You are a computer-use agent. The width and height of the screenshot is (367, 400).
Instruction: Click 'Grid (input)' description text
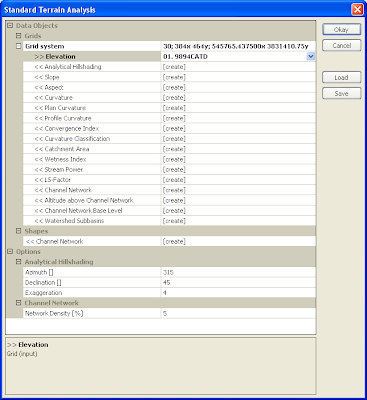(x=22, y=354)
